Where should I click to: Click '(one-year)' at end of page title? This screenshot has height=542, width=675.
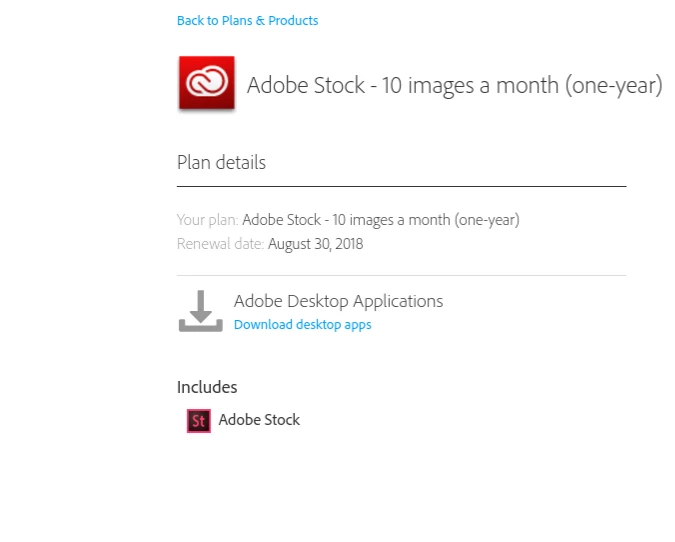[613, 85]
